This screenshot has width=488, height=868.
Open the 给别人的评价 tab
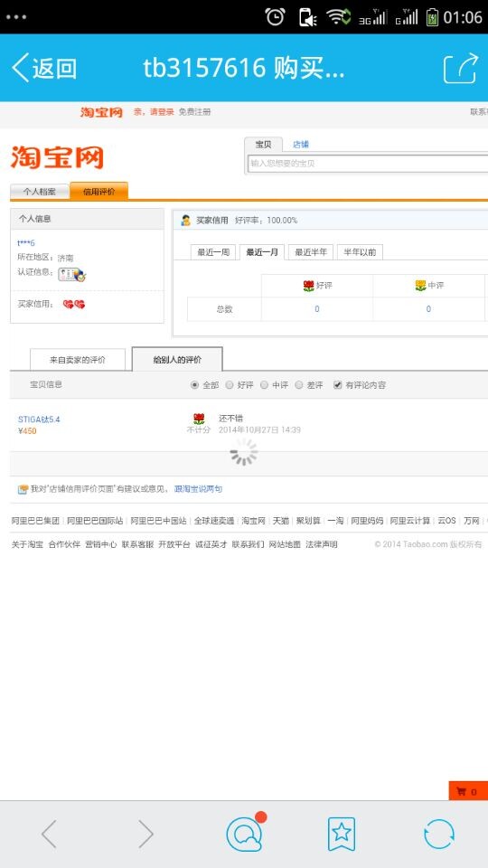point(178,359)
